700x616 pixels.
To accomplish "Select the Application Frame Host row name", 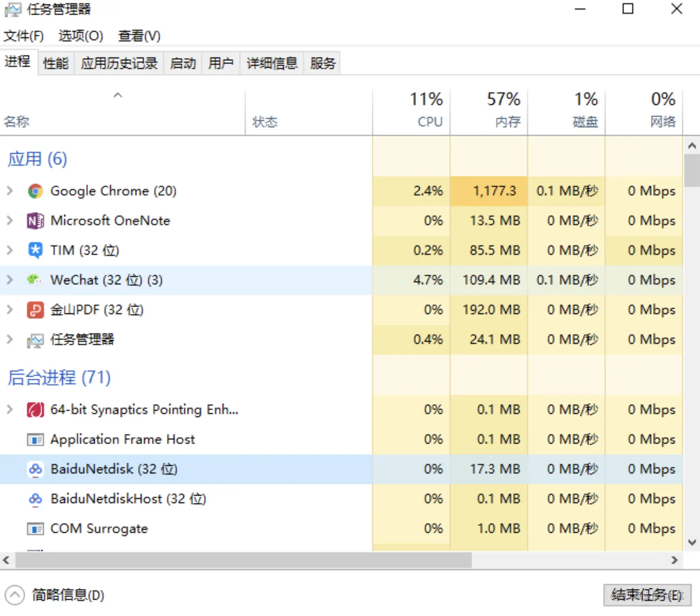I will pyautogui.click(x=123, y=439).
